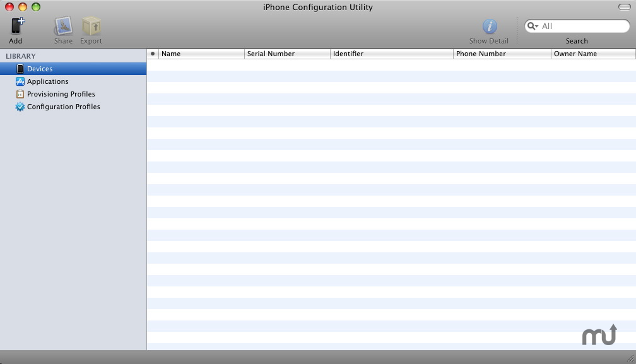Click the window resize grip corner
The image size is (636, 364).
pyautogui.click(x=631, y=358)
